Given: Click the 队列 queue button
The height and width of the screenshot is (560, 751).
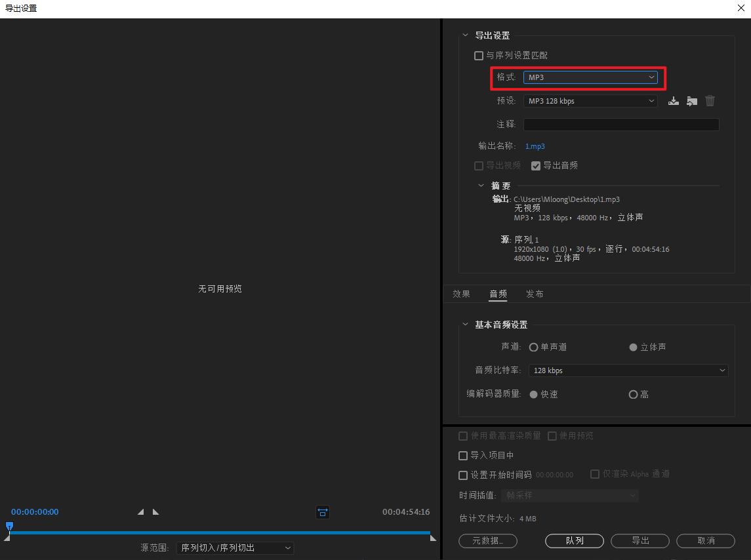Looking at the screenshot, I should [574, 541].
